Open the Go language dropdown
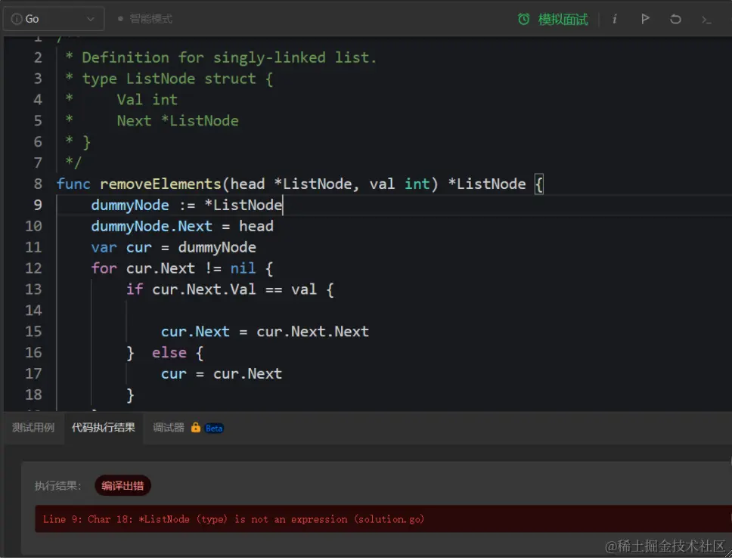Image resolution: width=732 pixels, height=560 pixels. point(54,19)
